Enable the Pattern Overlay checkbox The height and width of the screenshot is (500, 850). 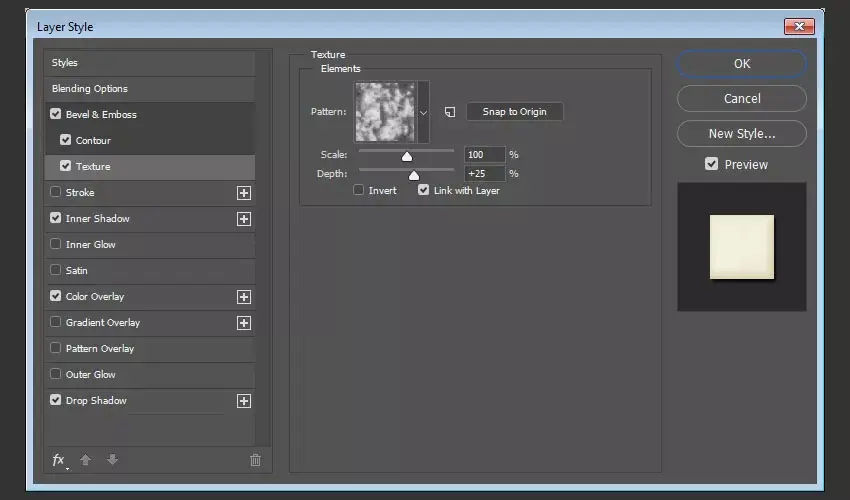click(55, 348)
